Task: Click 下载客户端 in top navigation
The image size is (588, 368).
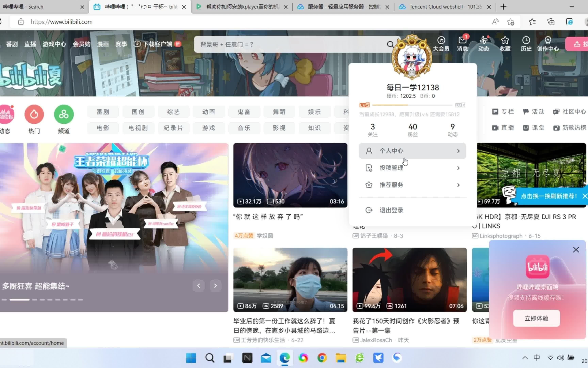Action: pyautogui.click(x=157, y=44)
